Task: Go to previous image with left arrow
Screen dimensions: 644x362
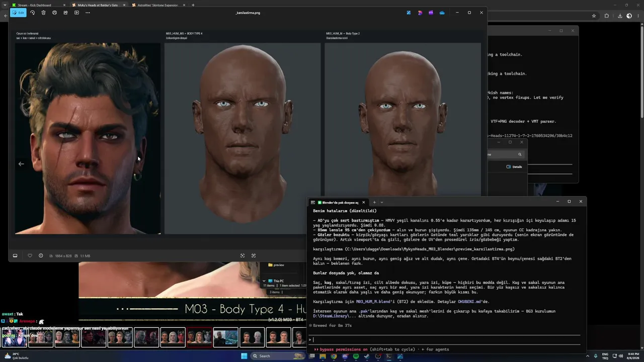Action: [21, 164]
